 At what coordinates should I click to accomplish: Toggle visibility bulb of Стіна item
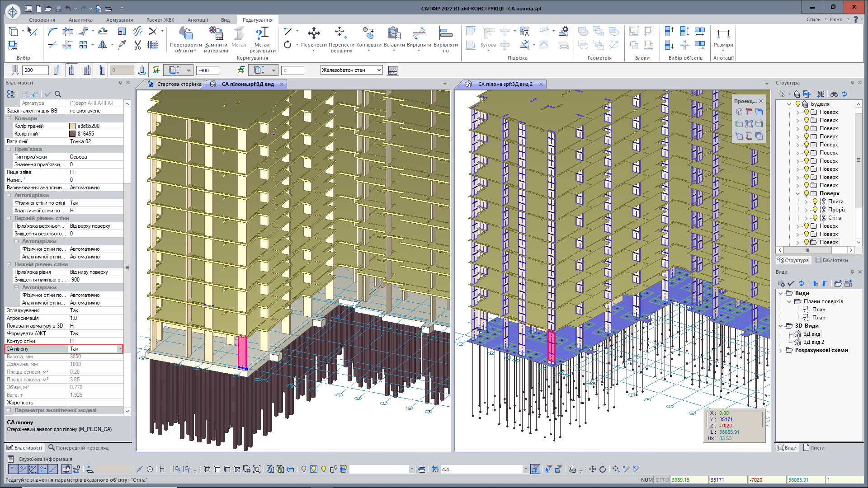click(x=815, y=218)
